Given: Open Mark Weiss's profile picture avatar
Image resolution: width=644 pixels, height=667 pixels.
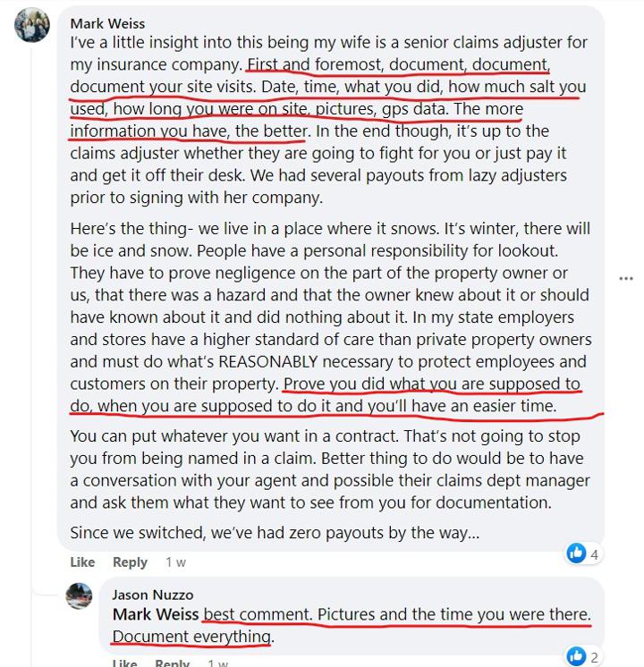Looking at the screenshot, I should pos(32,25).
